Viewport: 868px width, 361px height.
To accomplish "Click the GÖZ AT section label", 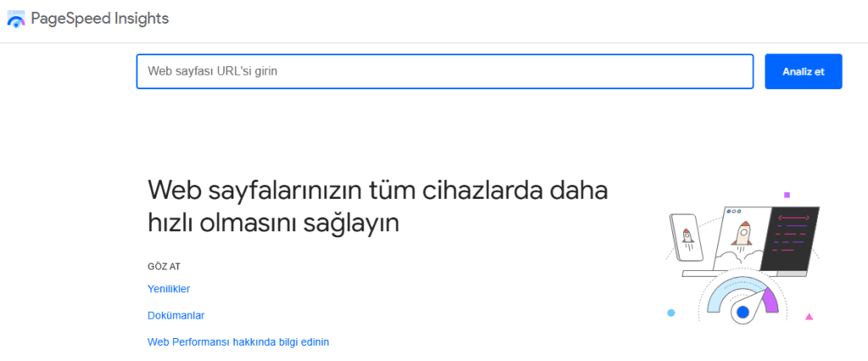I will 164,266.
